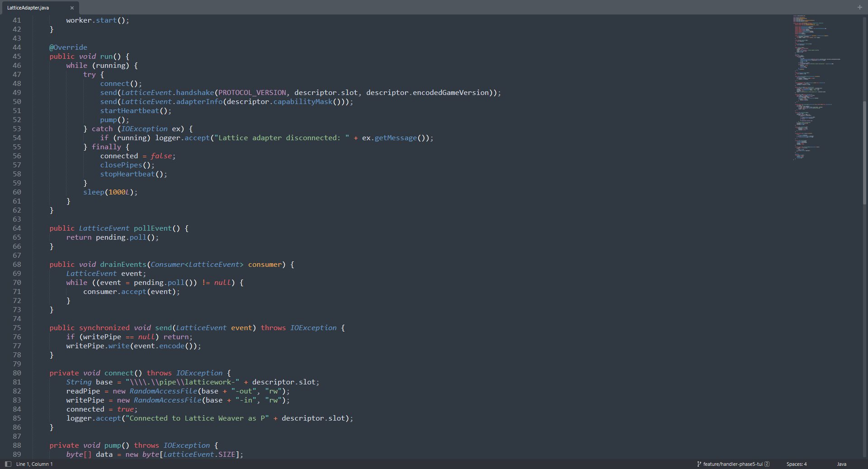Image resolution: width=868 pixels, height=469 pixels.
Task: Click "connect();" call on line 48
Action: pyautogui.click(x=121, y=84)
